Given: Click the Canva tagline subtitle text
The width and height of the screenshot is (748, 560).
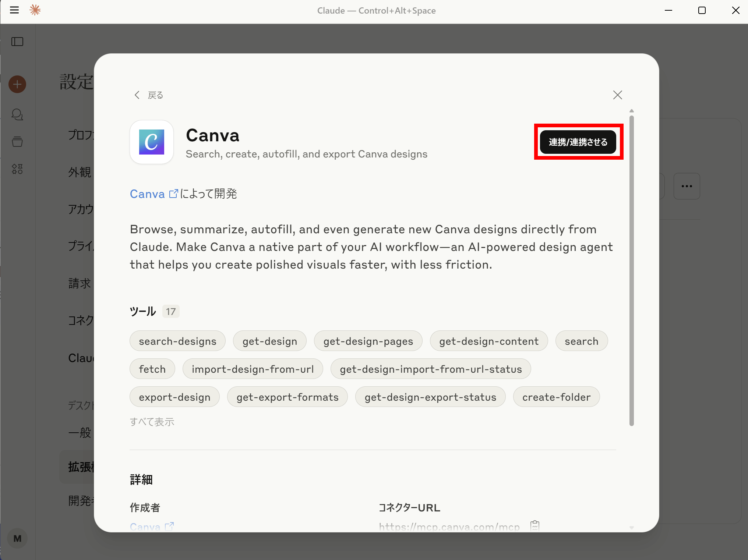Looking at the screenshot, I should [x=307, y=154].
